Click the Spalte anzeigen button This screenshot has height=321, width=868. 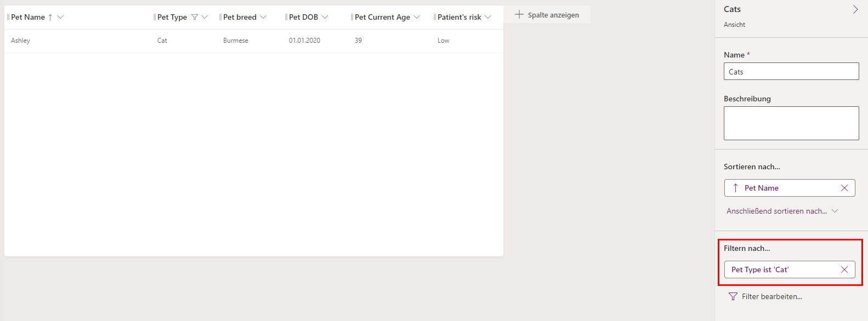point(547,15)
